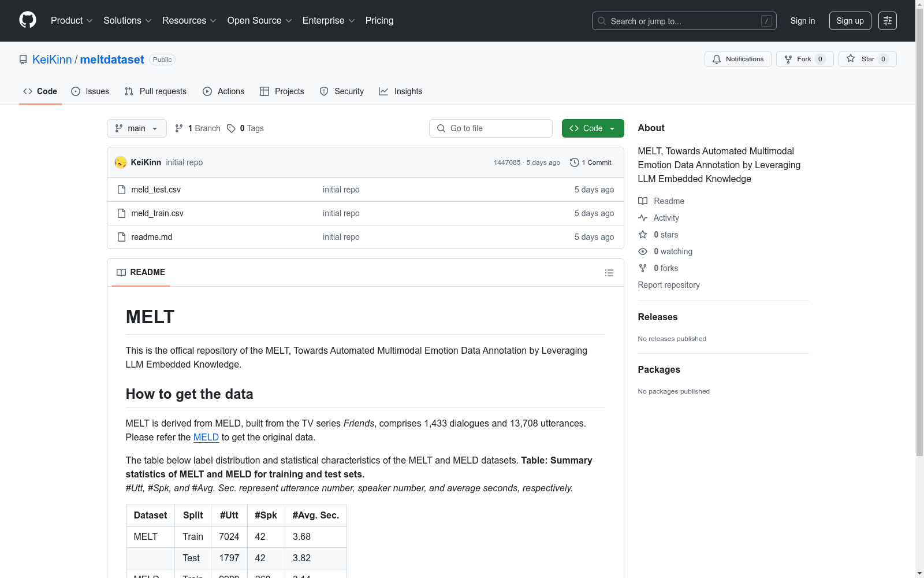Click the Sign in link
The height and width of the screenshot is (578, 924).
(803, 21)
